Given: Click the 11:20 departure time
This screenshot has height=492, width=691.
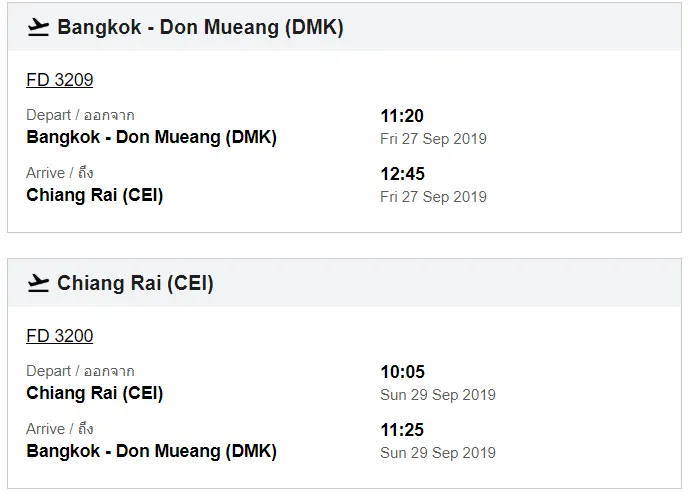Looking at the screenshot, I should click(402, 116).
